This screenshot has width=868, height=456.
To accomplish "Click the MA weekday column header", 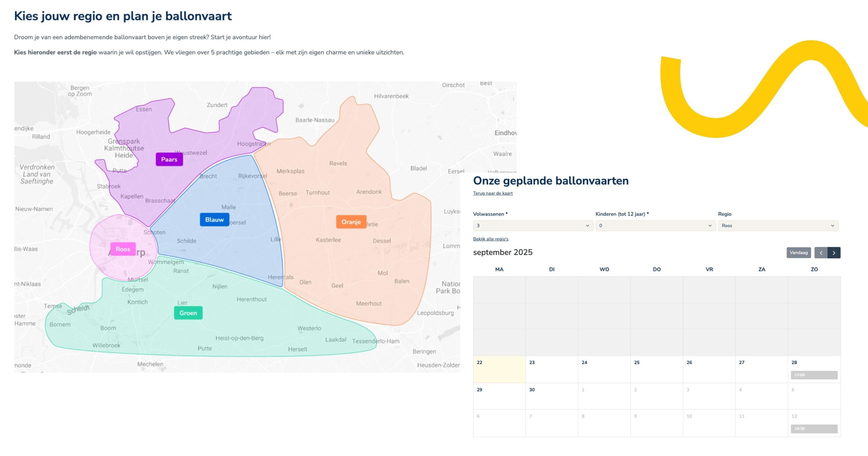I will tap(499, 269).
